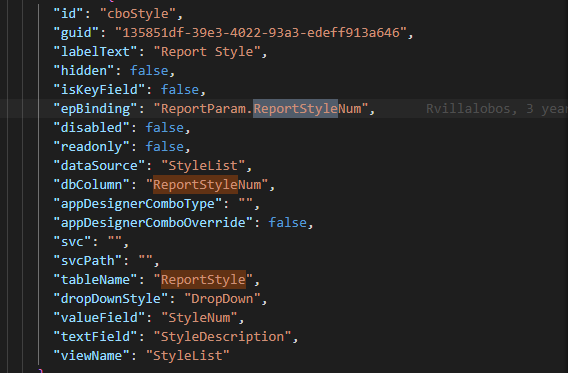This screenshot has width=568, height=373.
Task: Click the guid value 135851df-39e3-4022-93a3-edeff913a646
Action: pyautogui.click(x=261, y=33)
